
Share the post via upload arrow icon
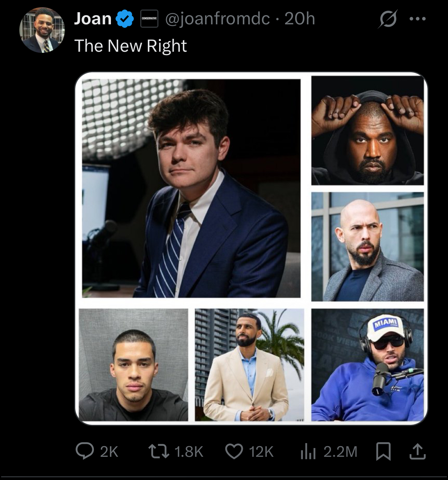point(416,451)
